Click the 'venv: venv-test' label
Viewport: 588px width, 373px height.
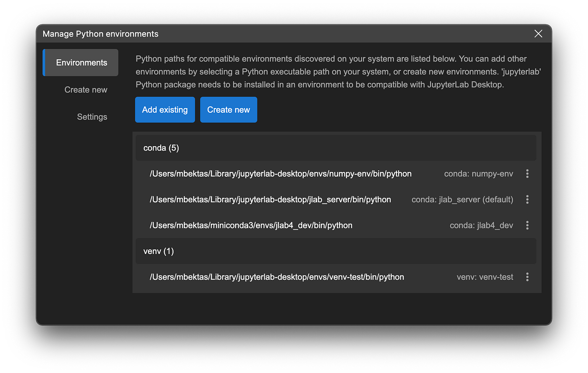pos(485,277)
